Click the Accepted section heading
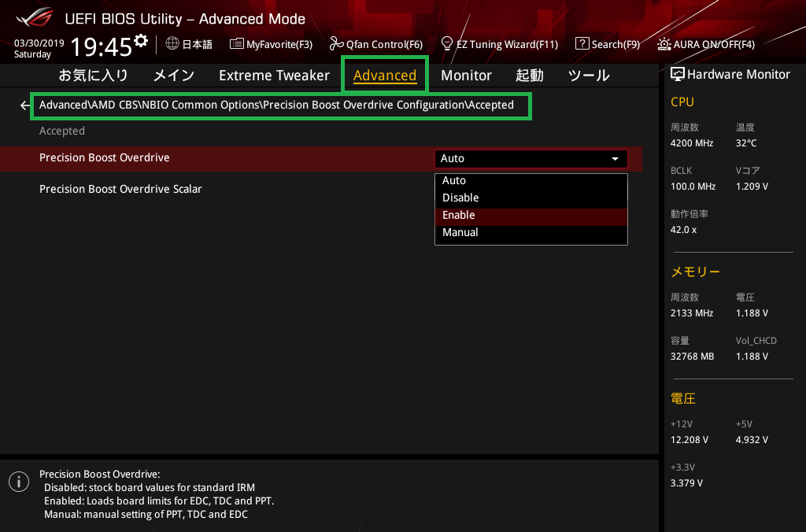The image size is (806, 532). click(x=62, y=131)
